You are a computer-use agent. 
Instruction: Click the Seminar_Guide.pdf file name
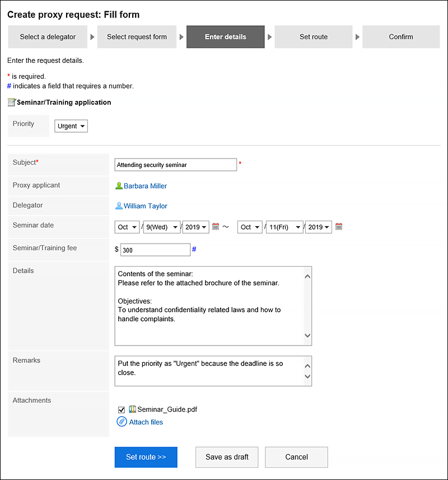167,409
